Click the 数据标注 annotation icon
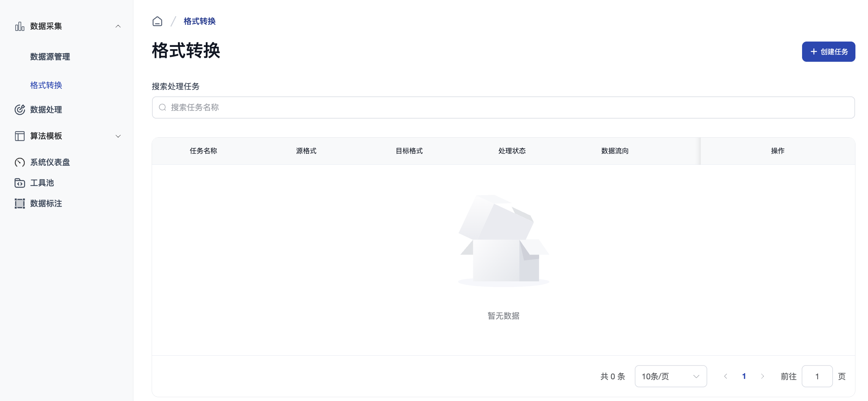Screen dimensions: 868x401 [x=20, y=204]
